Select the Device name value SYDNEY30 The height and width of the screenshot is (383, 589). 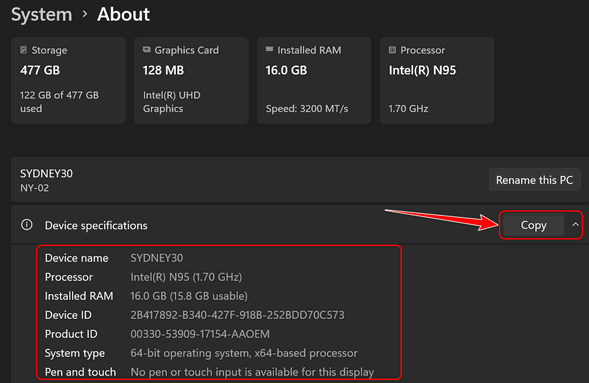(157, 258)
